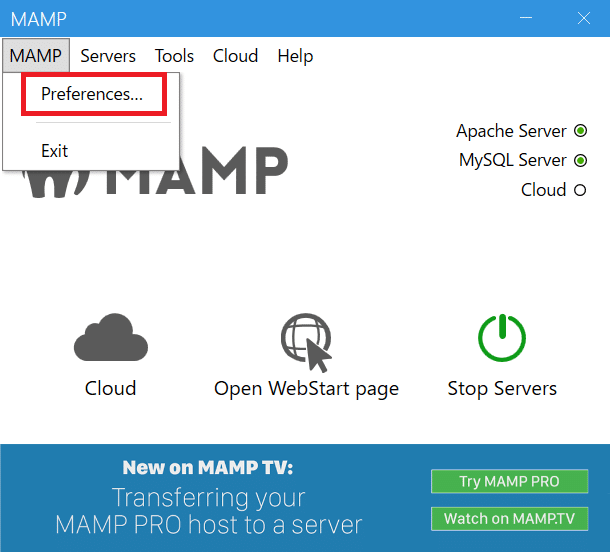The width and height of the screenshot is (610, 552).
Task: Click the Cloud status text on the right
Action: click(x=543, y=190)
